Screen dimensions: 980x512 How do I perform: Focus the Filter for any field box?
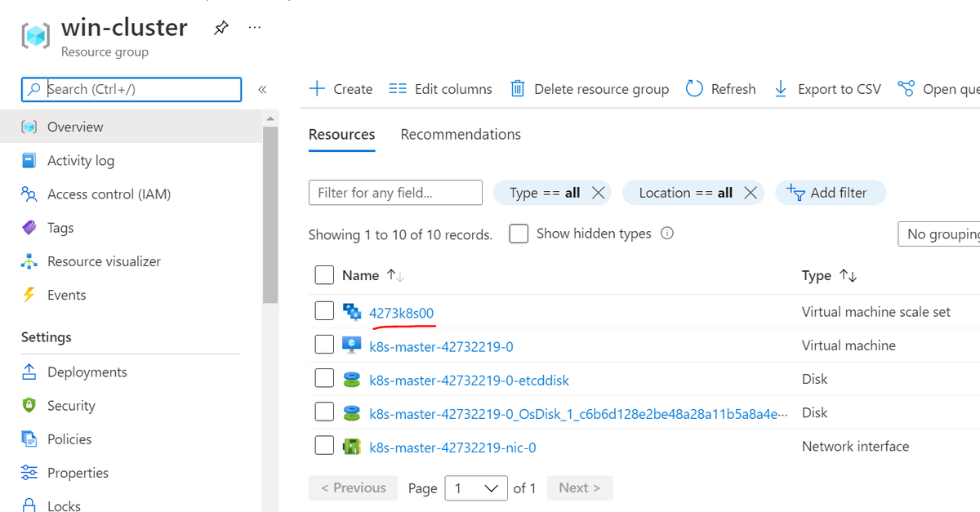pos(395,193)
